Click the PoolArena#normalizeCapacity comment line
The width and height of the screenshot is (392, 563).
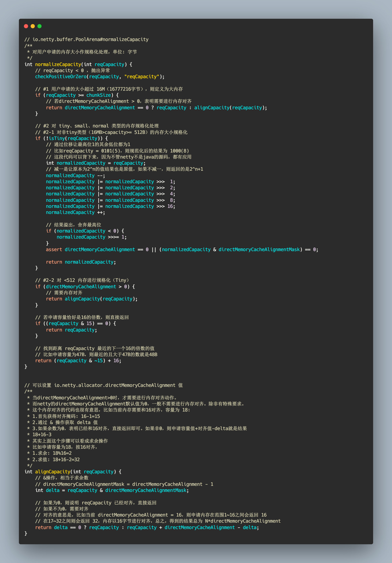(87, 40)
